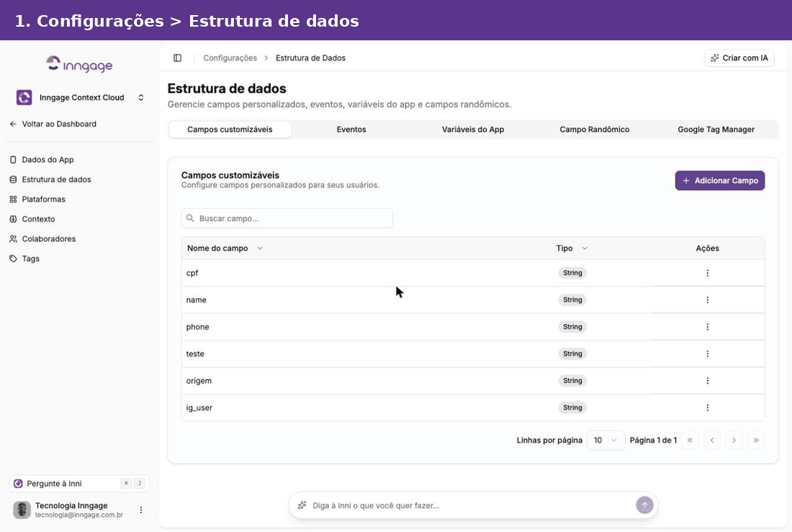Screen dimensions: 792x532
Task: Open actions menu for cpf row
Action: [x=707, y=273]
